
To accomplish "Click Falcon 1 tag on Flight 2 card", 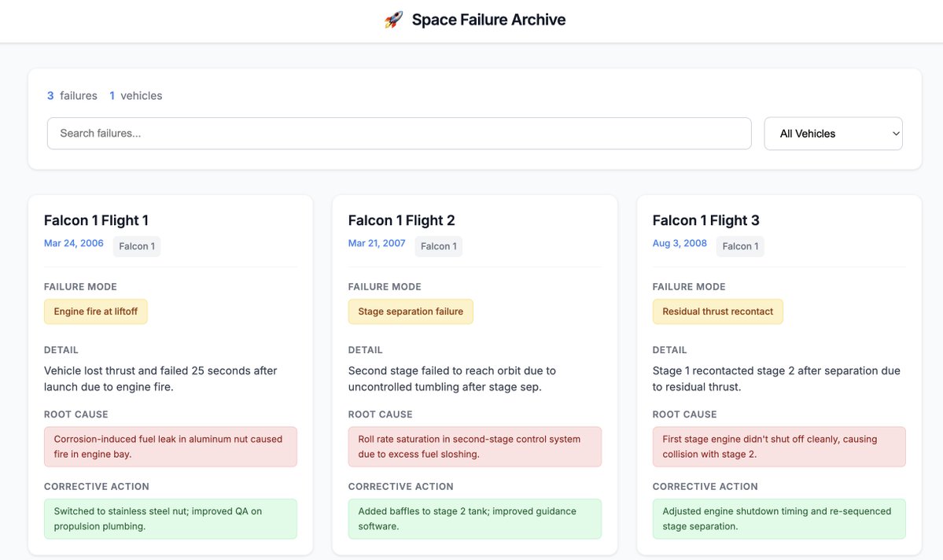I will pos(438,246).
